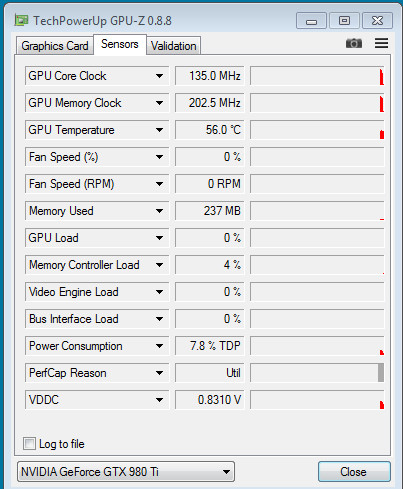Viewport: 403px width, 489px height.
Task: Take a screenshot with the camera icon
Action: pos(354,43)
